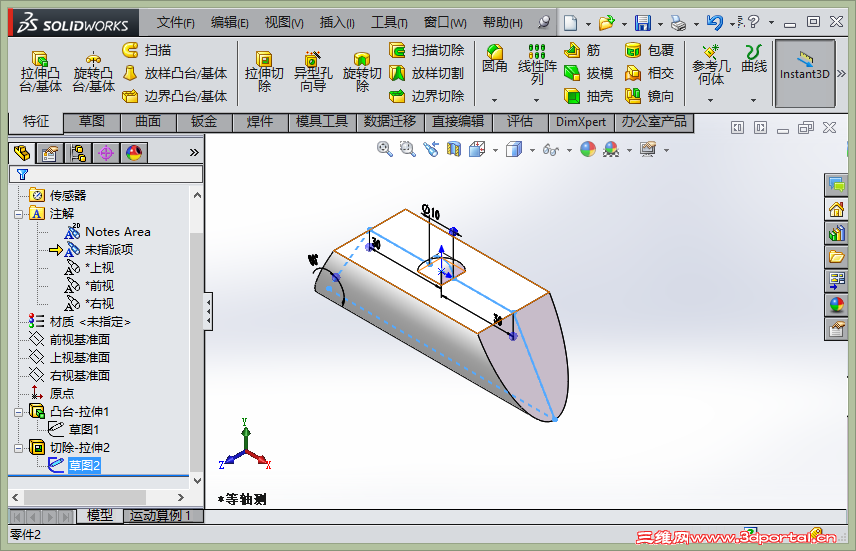This screenshot has width=856, height=551.
Task: Click the 扫描 sweep tool
Action: point(146,50)
